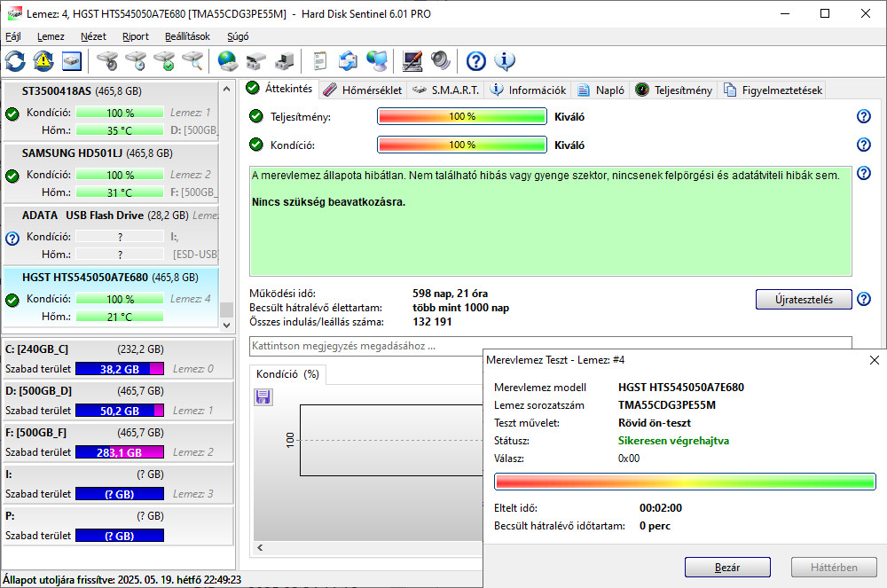
Task: Click the refresh icon in the toolbar
Action: coord(16,61)
